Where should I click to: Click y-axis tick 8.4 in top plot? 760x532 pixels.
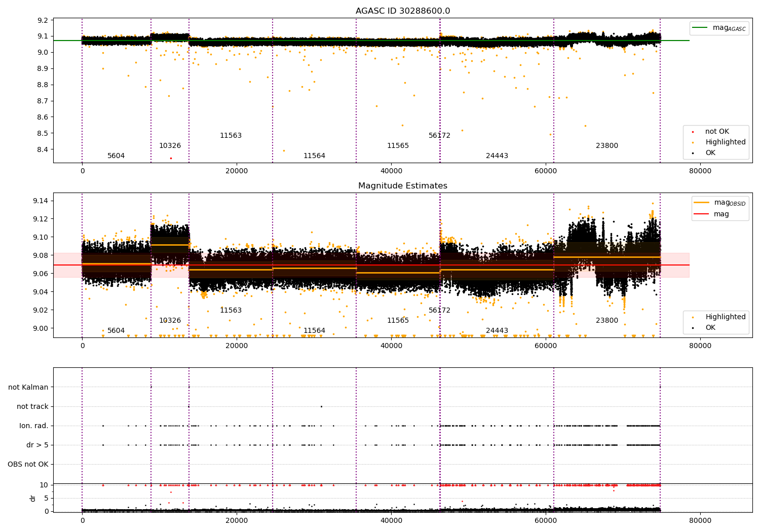tap(43, 149)
